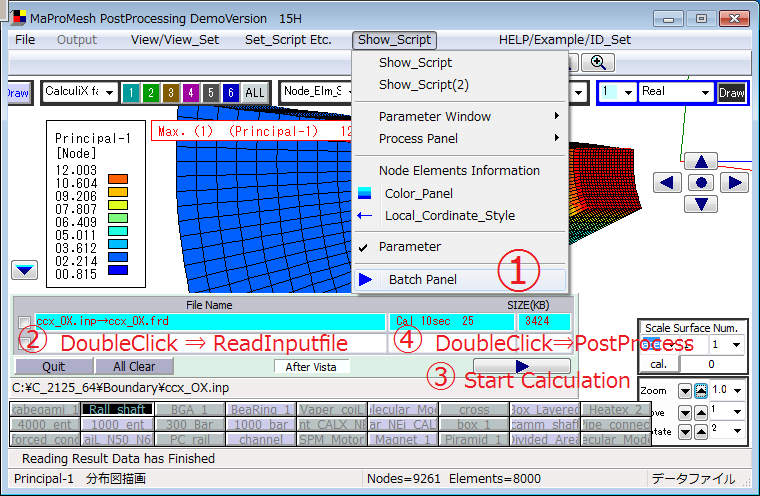Image resolution: width=760 pixels, height=496 pixels.
Task: Select group 5 gray button
Action: [210, 93]
